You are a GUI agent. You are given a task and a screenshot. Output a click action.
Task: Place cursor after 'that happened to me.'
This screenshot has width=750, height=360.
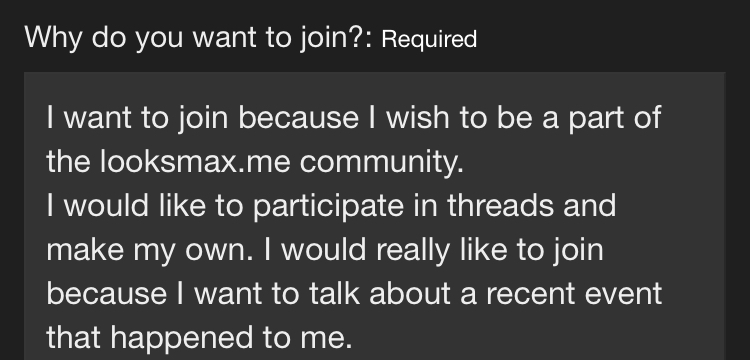point(353,338)
